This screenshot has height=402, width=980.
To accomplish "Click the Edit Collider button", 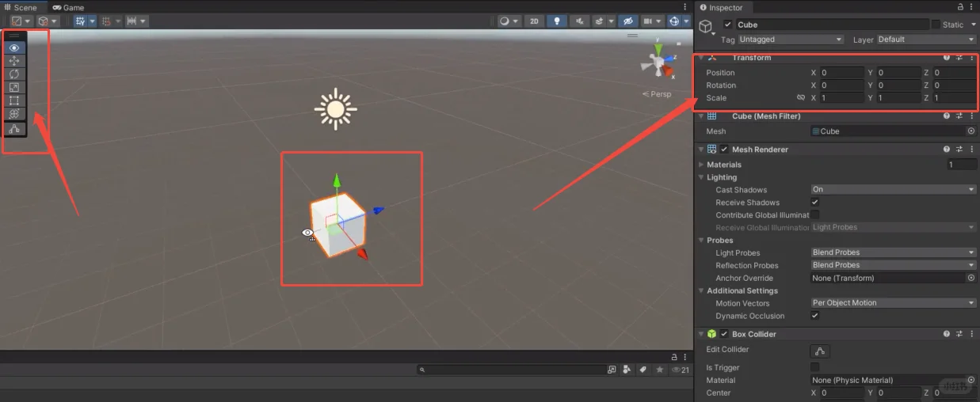I will click(x=820, y=351).
